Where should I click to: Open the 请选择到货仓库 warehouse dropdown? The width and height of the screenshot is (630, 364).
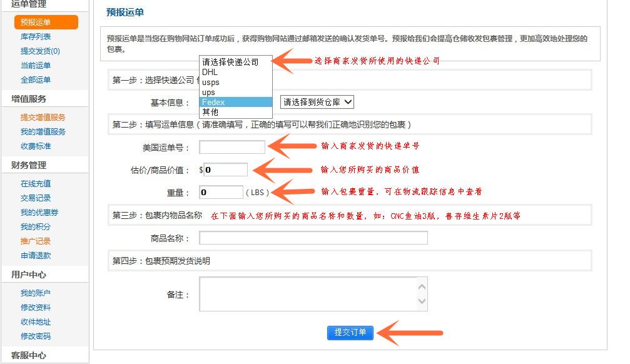317,102
